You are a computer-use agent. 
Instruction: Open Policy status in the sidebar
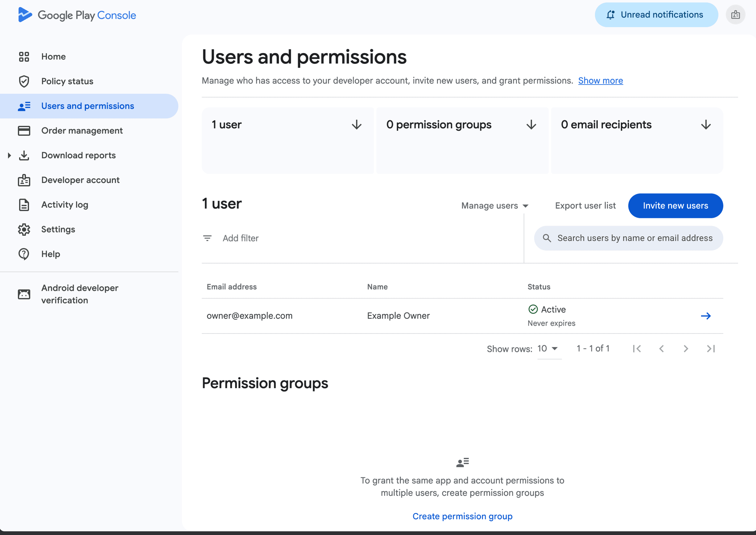pyautogui.click(x=89, y=81)
